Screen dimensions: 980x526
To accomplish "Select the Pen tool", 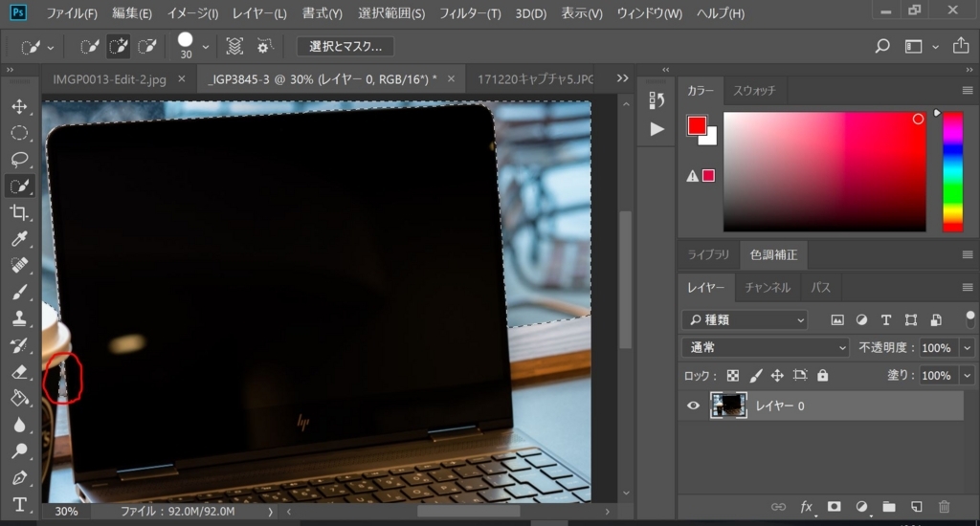I will pos(19,478).
